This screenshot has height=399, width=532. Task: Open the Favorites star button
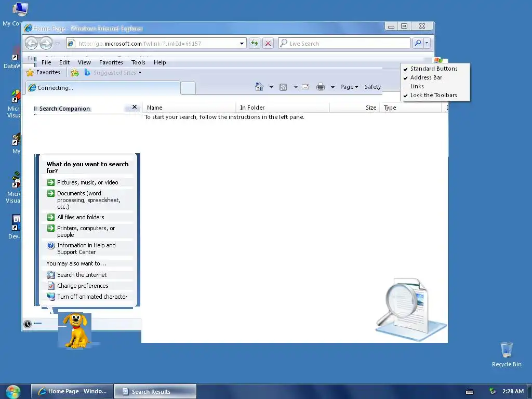click(44, 73)
